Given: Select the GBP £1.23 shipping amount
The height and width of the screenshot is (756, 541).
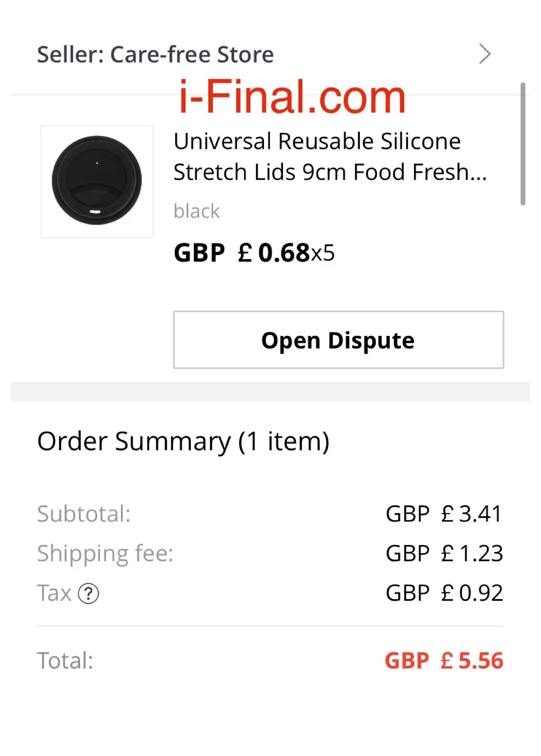Looking at the screenshot, I should point(444,553).
